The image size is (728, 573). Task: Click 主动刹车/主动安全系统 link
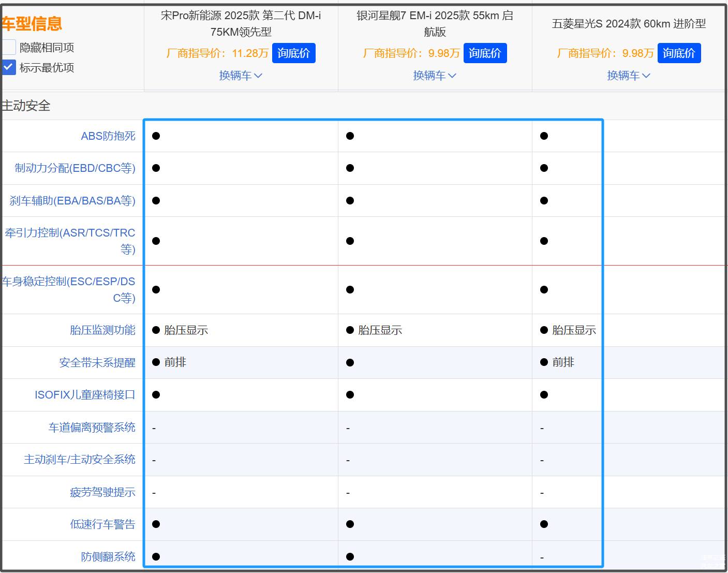point(80,460)
